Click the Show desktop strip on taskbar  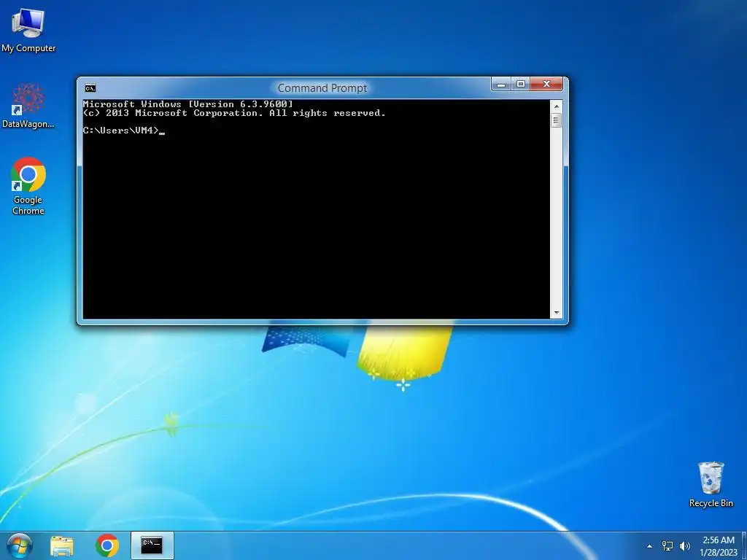click(744, 545)
